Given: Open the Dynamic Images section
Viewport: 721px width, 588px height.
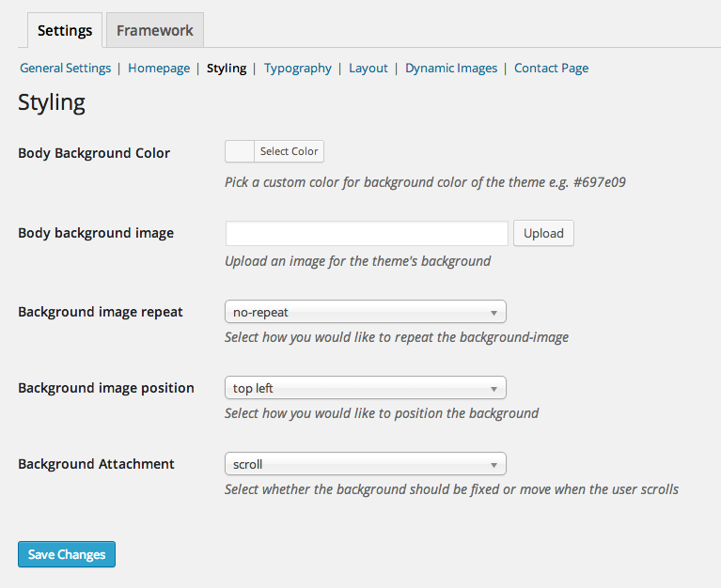Looking at the screenshot, I should (451, 68).
